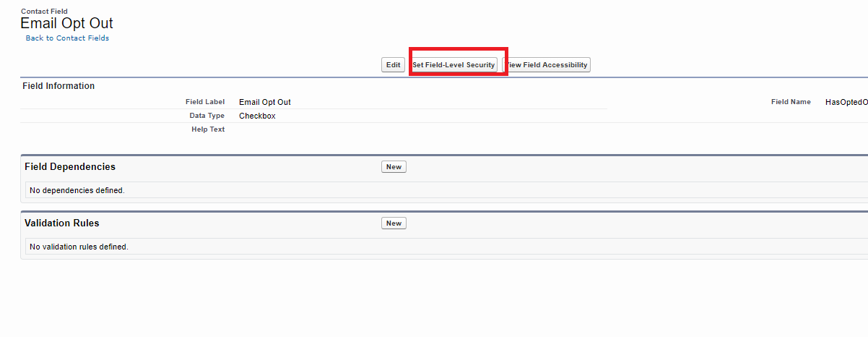Create a New field dependency
Viewport: 868px width, 337px height.
[x=394, y=167]
